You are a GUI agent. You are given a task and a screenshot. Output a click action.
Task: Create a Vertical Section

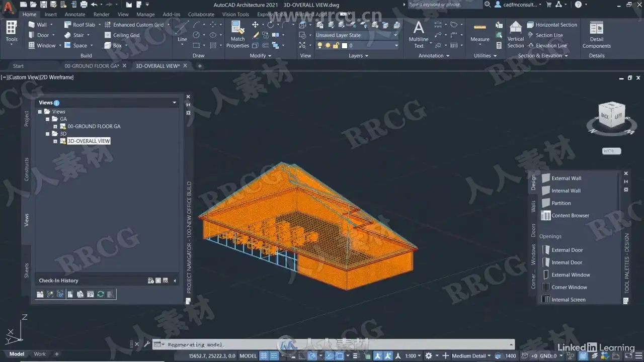[516, 35]
